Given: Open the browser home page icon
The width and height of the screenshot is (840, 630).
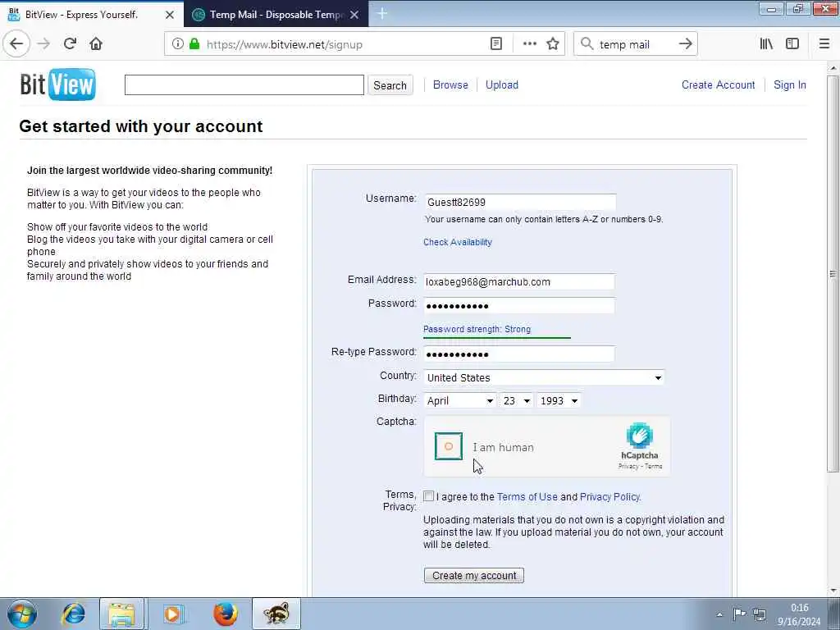Looking at the screenshot, I should pyautogui.click(x=96, y=44).
